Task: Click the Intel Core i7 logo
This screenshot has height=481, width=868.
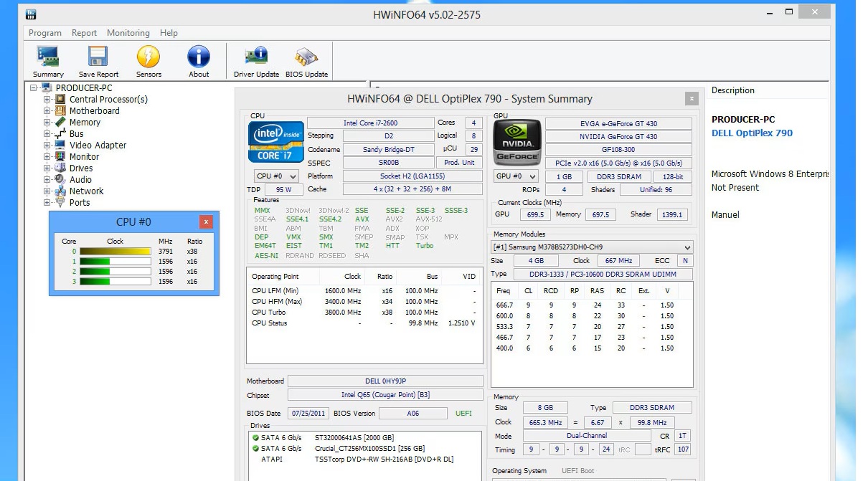Action: coord(276,142)
